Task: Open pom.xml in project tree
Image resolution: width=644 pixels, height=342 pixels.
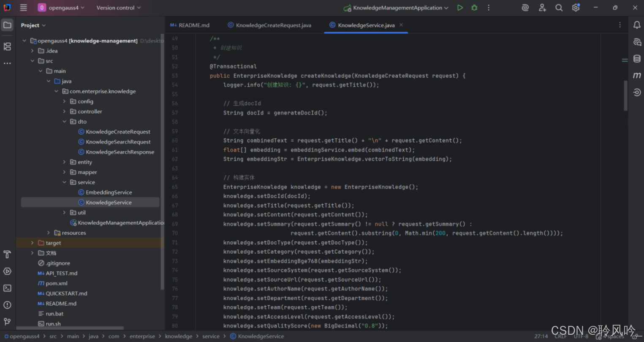Action: 52,284
